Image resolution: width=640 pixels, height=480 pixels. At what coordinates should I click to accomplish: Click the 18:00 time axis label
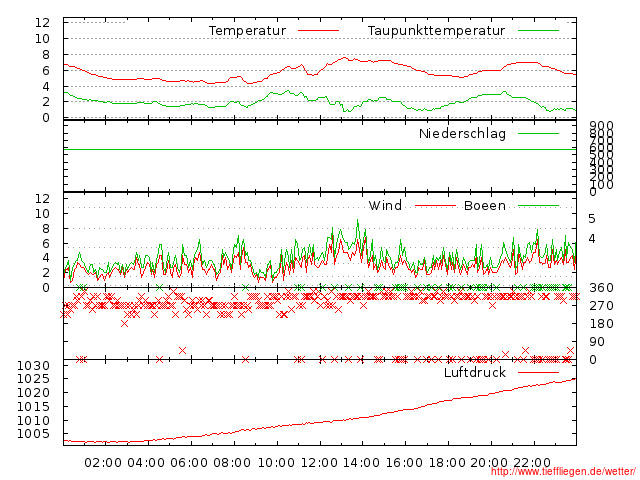point(447,463)
